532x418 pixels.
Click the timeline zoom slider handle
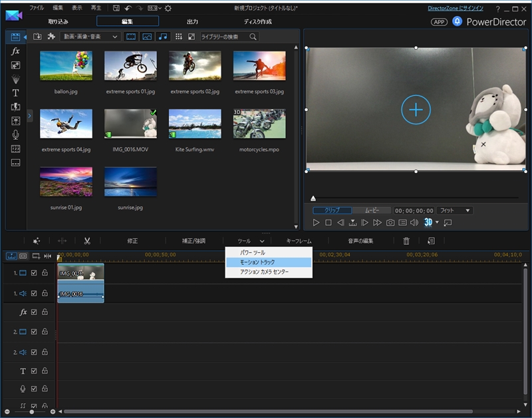tap(31, 412)
